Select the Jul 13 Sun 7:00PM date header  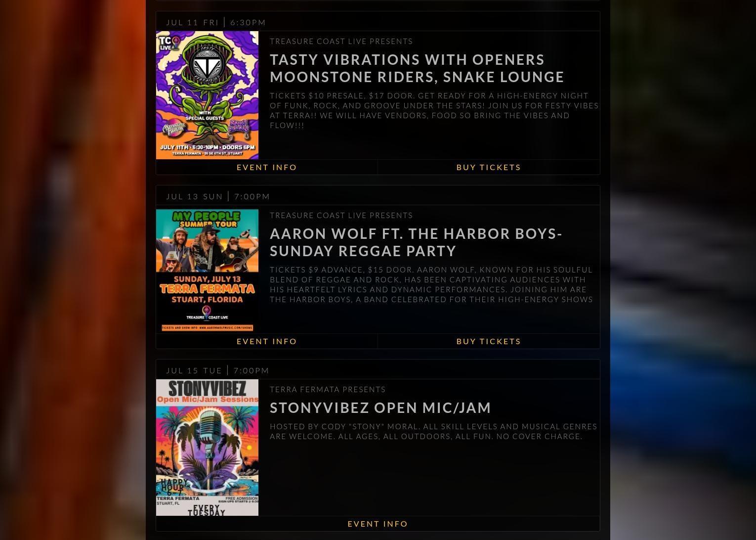(x=218, y=196)
